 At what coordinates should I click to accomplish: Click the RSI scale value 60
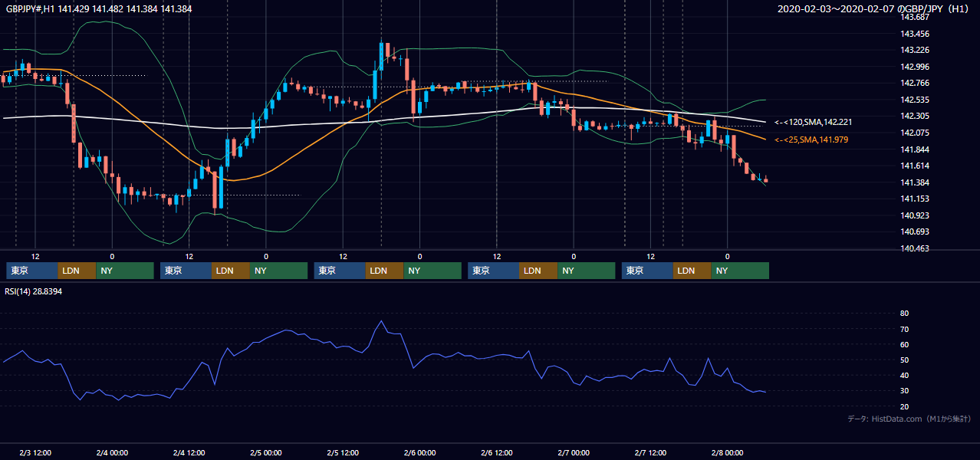[904, 344]
